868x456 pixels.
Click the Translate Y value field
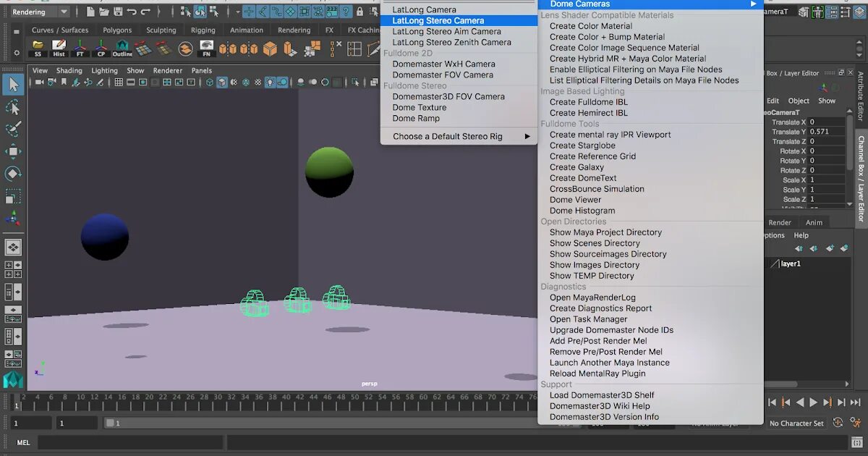(x=826, y=132)
